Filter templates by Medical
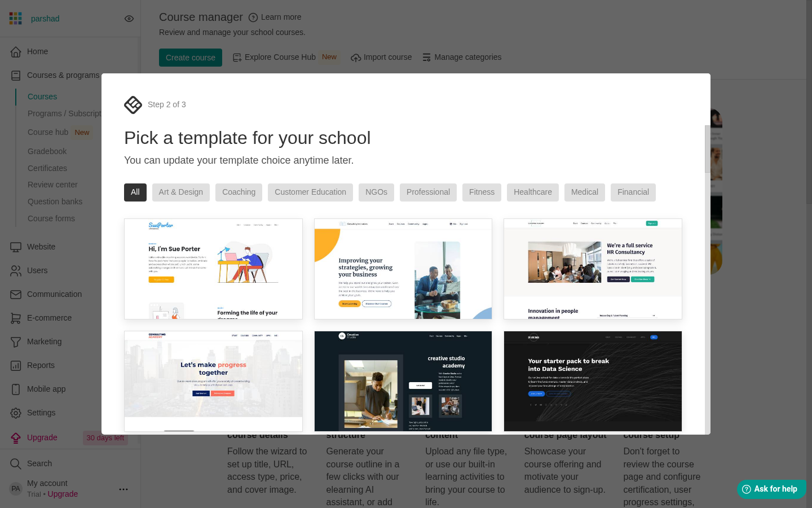 tap(585, 192)
